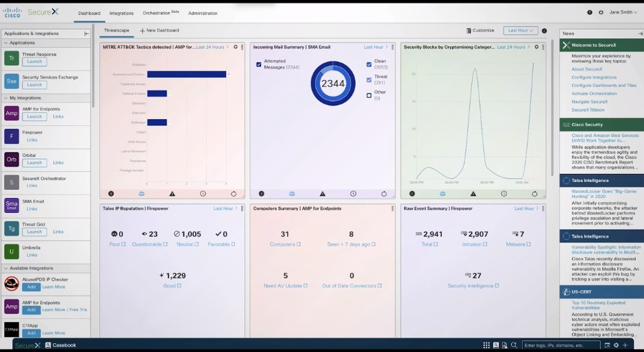Add the AbuseIPDB IP Checker integration
Screen dimensions: 644x352
point(32,287)
